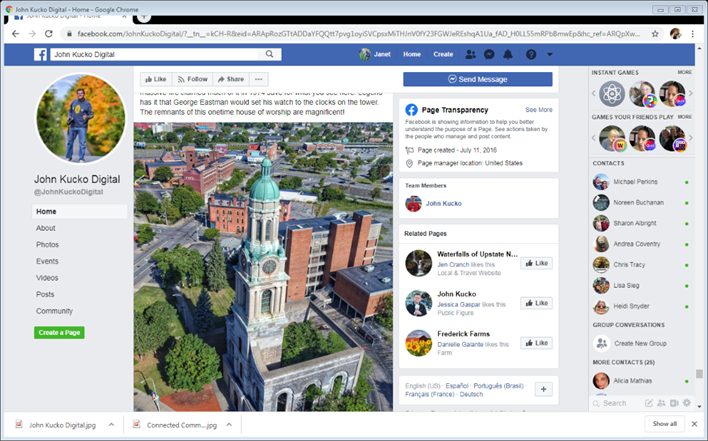
Task: Open the Frederick Farms page thumbnail
Action: click(419, 343)
